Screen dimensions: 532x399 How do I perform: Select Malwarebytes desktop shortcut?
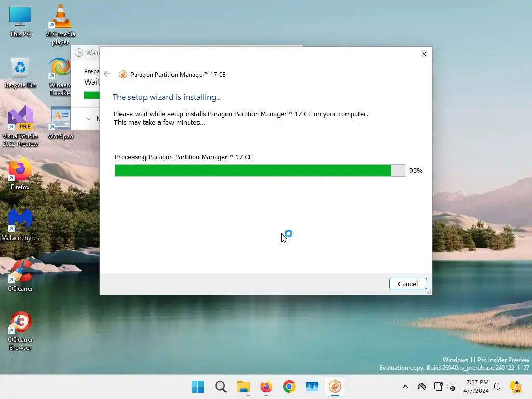(x=20, y=224)
